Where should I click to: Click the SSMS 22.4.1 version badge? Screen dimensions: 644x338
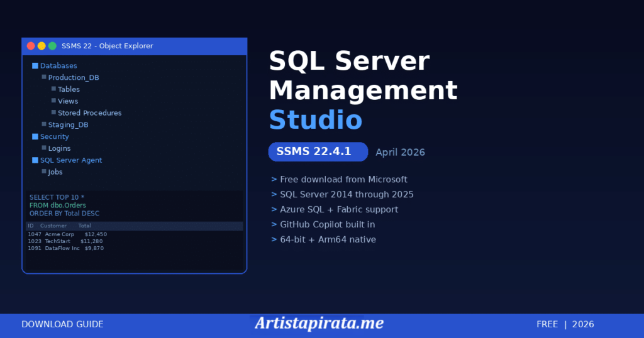point(318,152)
